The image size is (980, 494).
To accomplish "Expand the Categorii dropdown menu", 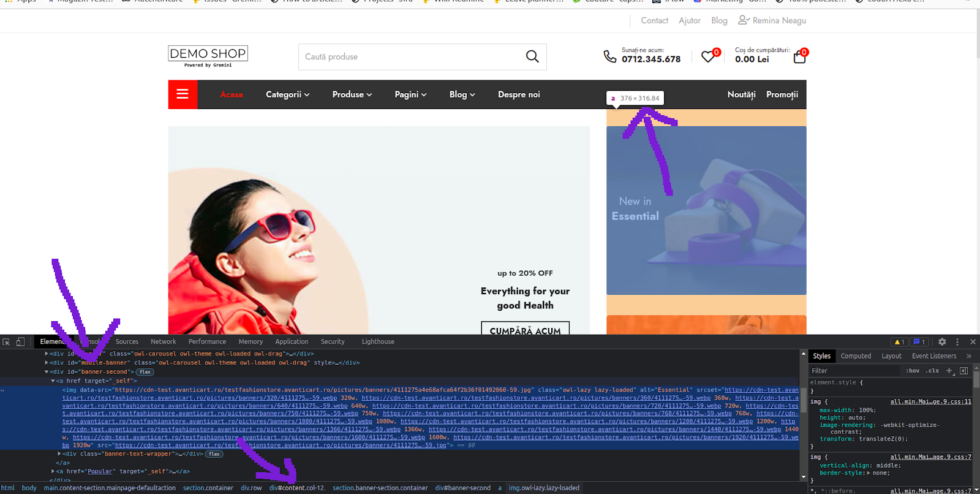I will click(x=288, y=94).
